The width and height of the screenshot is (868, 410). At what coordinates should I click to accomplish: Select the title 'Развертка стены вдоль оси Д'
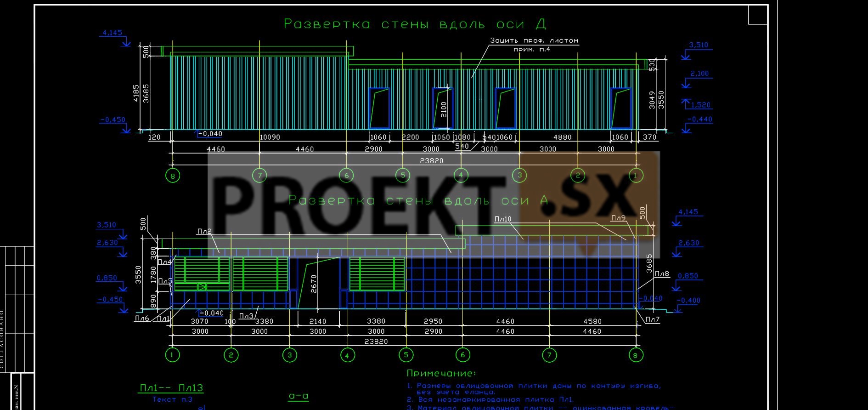tap(415, 24)
